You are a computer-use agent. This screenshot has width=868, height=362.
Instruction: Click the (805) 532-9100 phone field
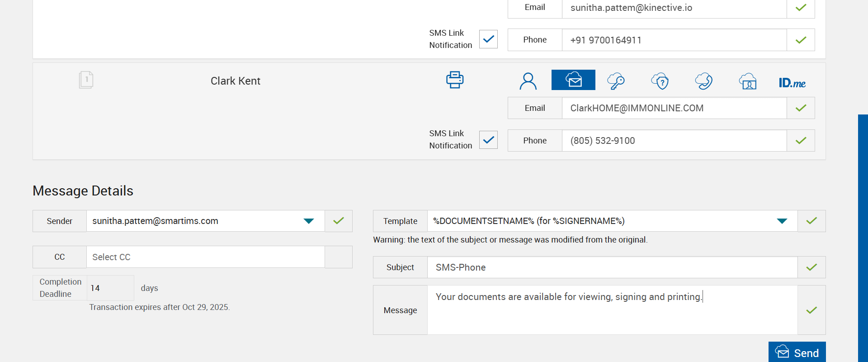pos(674,141)
